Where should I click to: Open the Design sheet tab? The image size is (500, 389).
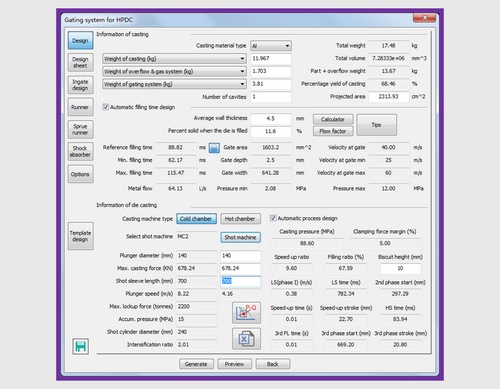coord(80,62)
